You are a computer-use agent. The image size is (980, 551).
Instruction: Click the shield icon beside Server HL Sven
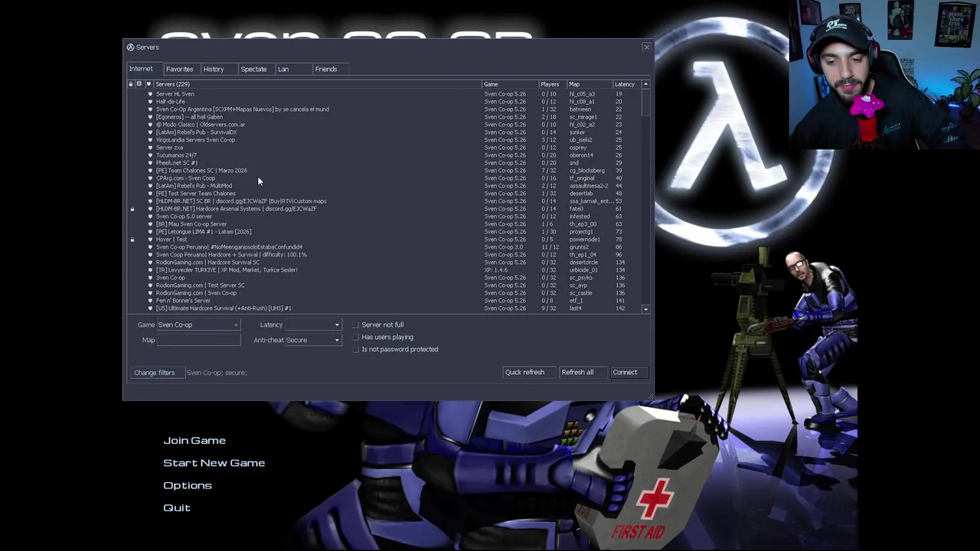tap(150, 94)
